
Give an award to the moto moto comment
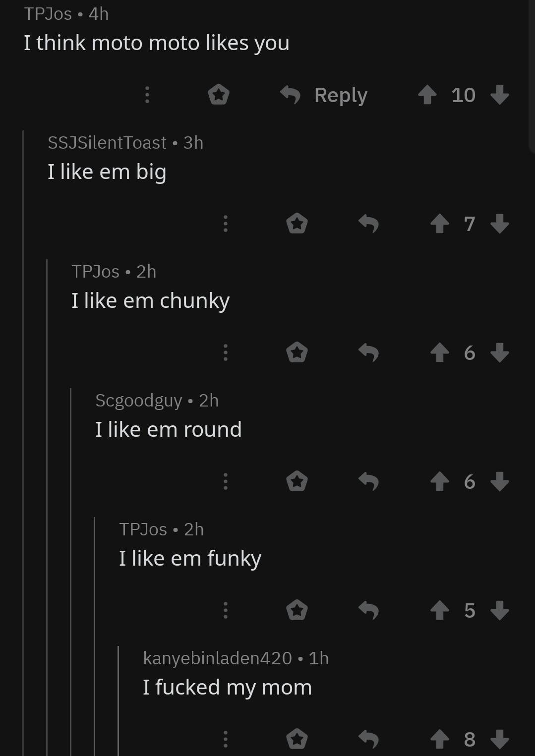coord(219,95)
